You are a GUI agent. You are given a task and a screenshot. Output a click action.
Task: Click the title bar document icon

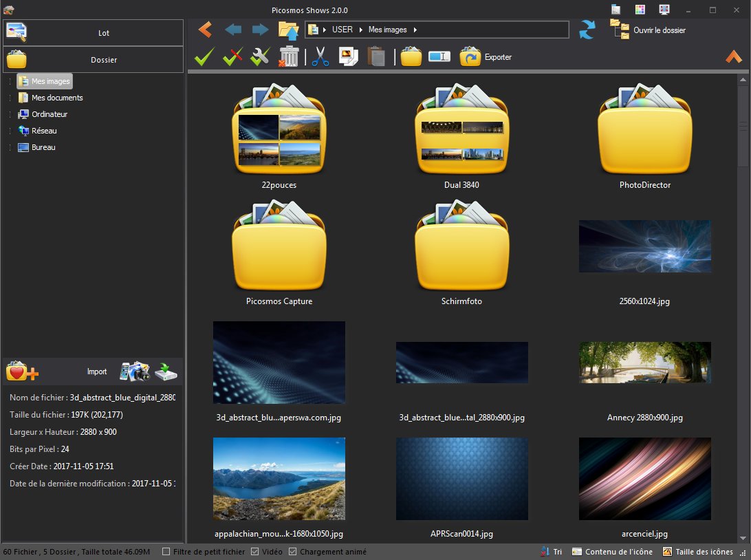click(x=616, y=10)
